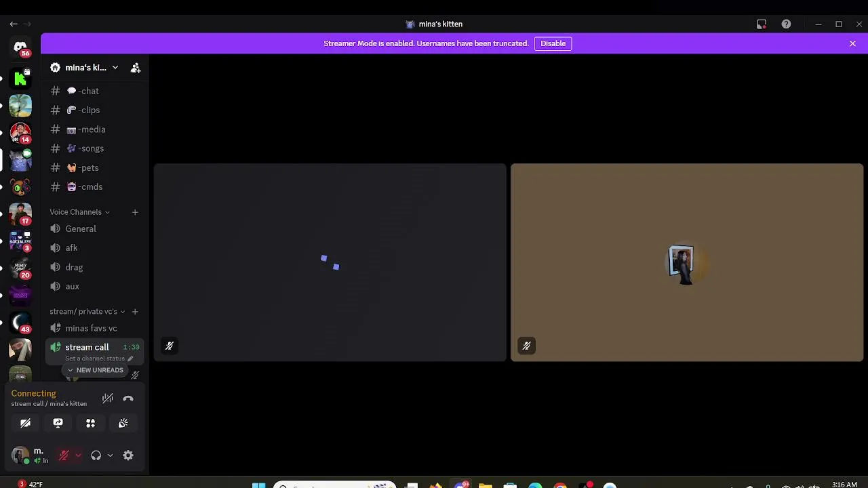Open the server icon with 14 badge

click(x=20, y=133)
